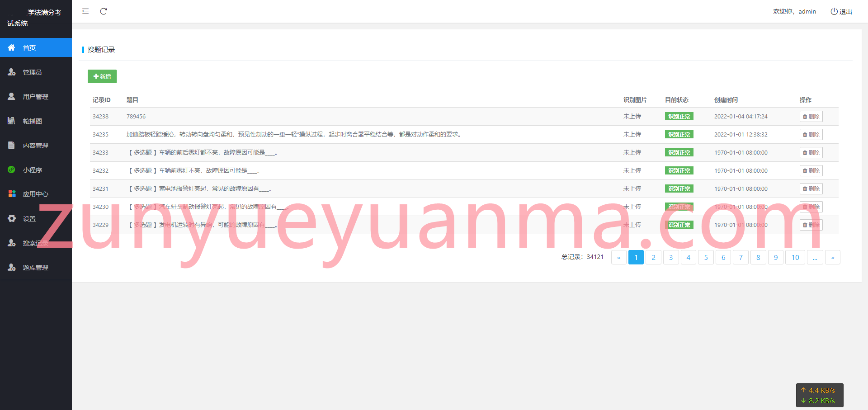Click the 管理员 sidebar icon

tap(12, 72)
